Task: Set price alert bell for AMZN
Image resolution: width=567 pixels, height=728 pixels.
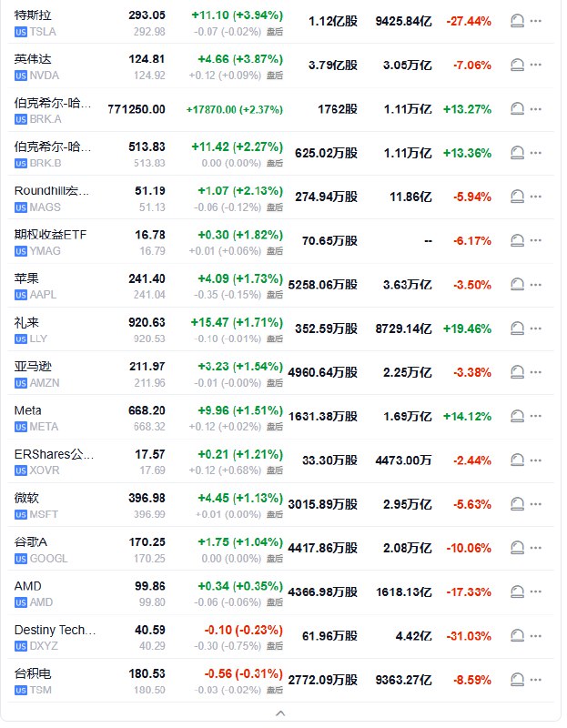Action: 517,372
